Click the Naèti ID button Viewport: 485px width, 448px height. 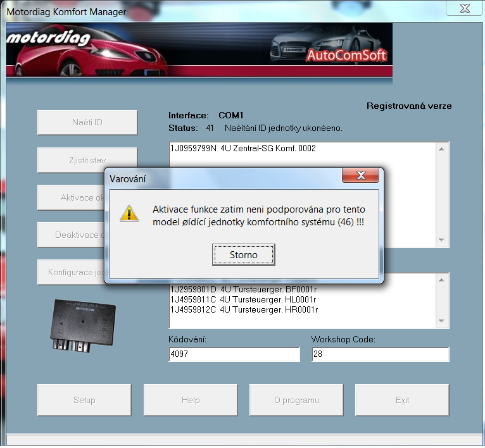pyautogui.click(x=87, y=122)
